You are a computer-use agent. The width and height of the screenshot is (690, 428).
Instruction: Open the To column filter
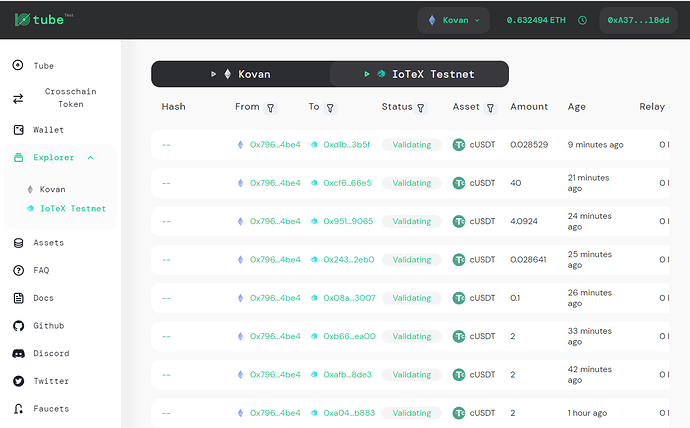pyautogui.click(x=330, y=108)
